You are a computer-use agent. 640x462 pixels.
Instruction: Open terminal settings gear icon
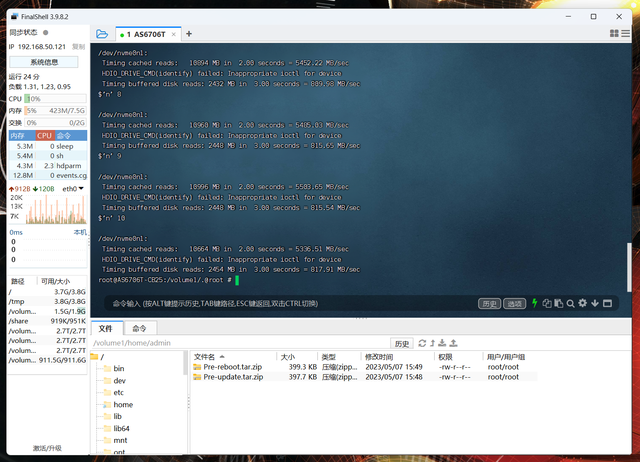[582, 303]
